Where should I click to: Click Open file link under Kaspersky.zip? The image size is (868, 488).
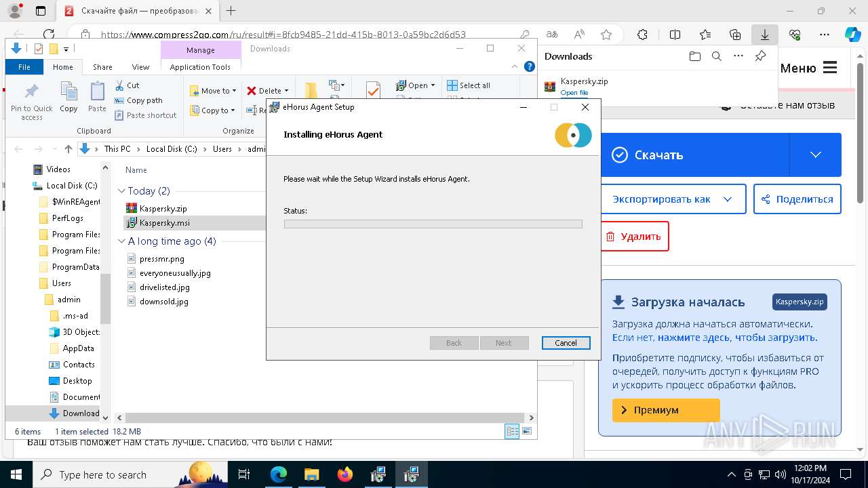[x=574, y=93]
